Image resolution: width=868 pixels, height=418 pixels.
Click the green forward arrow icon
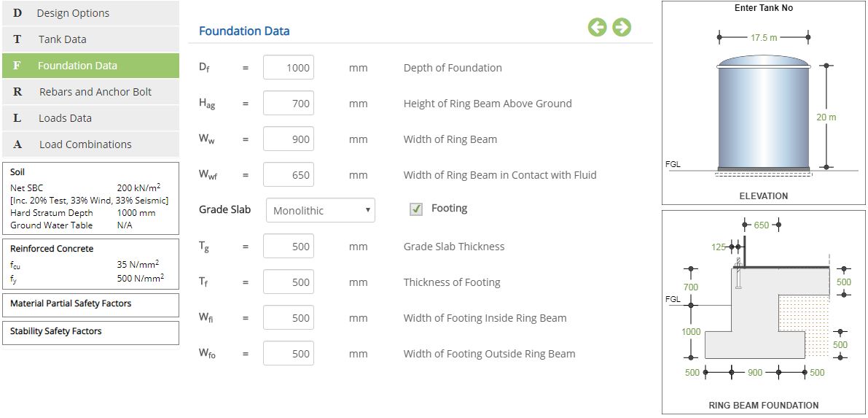622,28
